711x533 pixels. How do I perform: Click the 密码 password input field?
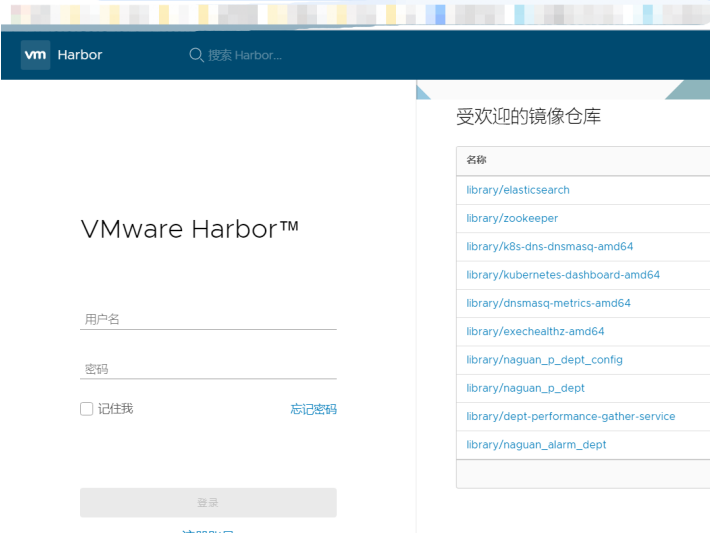tap(208, 369)
